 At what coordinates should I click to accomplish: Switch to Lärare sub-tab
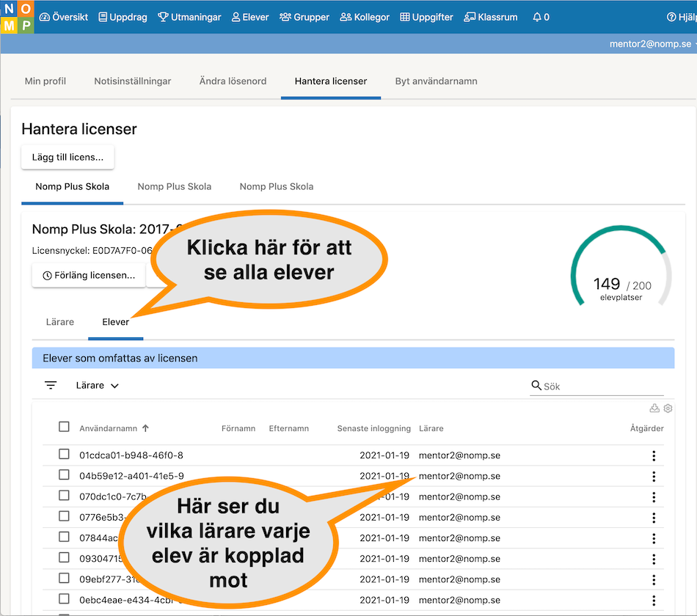tap(60, 322)
